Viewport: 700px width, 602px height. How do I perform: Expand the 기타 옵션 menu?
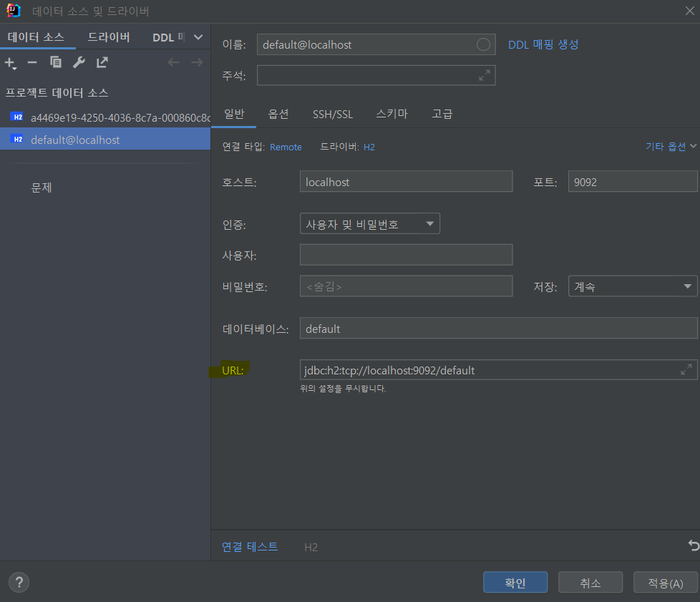[x=671, y=147]
